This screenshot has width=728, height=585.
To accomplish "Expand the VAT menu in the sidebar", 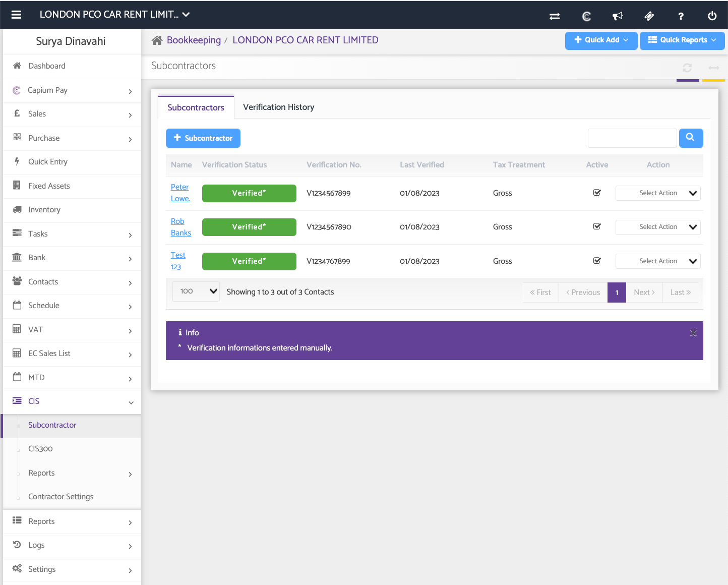I will (72, 330).
